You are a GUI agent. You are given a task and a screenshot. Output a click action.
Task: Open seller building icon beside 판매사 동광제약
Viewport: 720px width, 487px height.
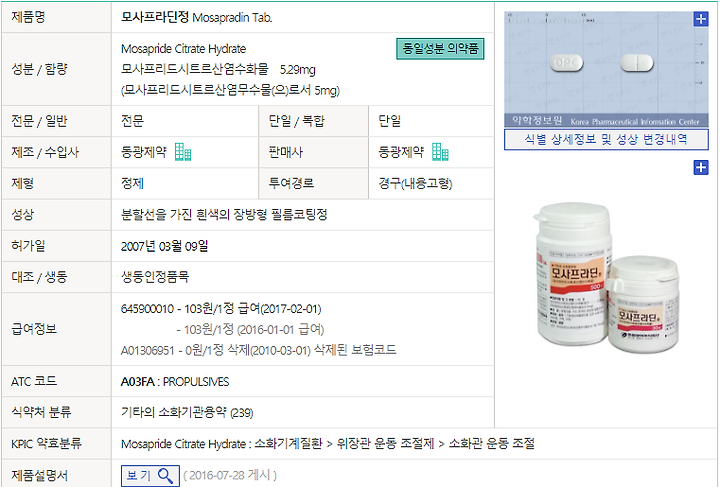[x=440, y=152]
